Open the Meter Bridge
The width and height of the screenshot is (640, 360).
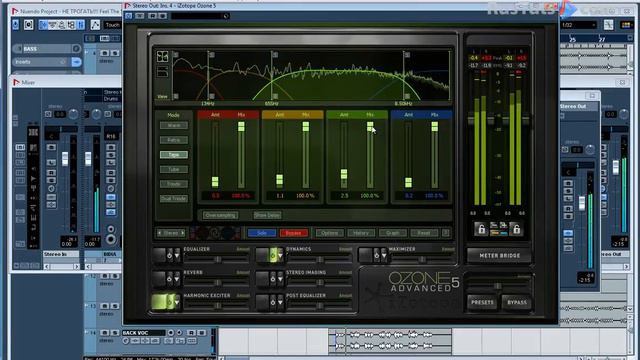coord(499,256)
